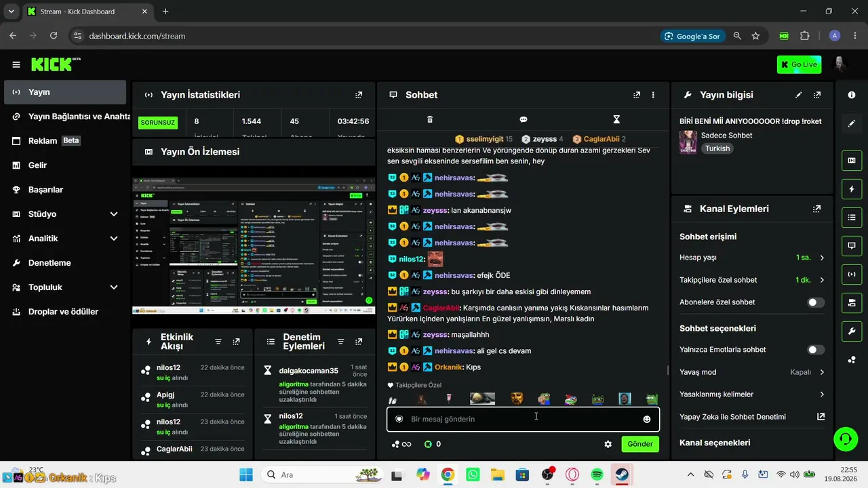Viewport: 868px width, 488px height.
Task: Open Reklam Beta in the sidebar
Action: (x=65, y=141)
